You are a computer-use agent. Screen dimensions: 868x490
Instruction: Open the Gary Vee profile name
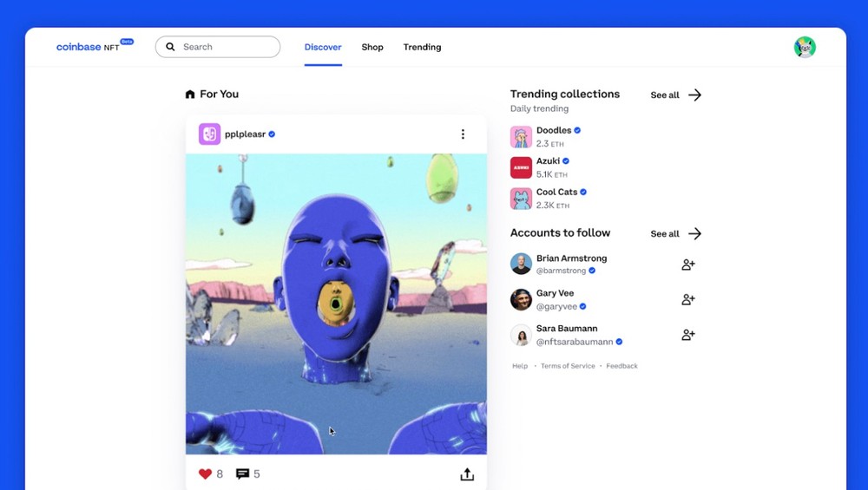[555, 293]
